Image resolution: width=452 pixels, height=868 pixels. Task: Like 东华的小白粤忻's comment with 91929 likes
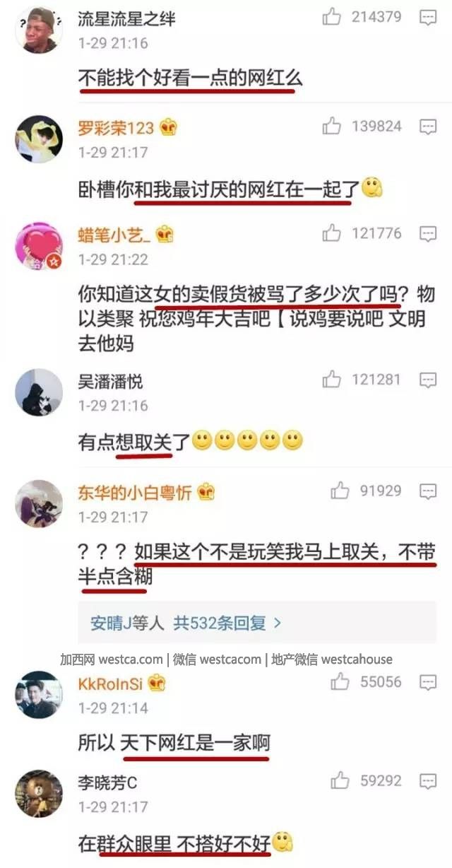340,490
